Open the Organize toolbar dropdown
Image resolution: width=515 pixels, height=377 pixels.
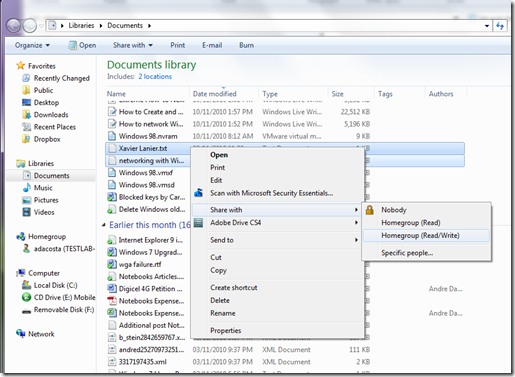pos(32,45)
